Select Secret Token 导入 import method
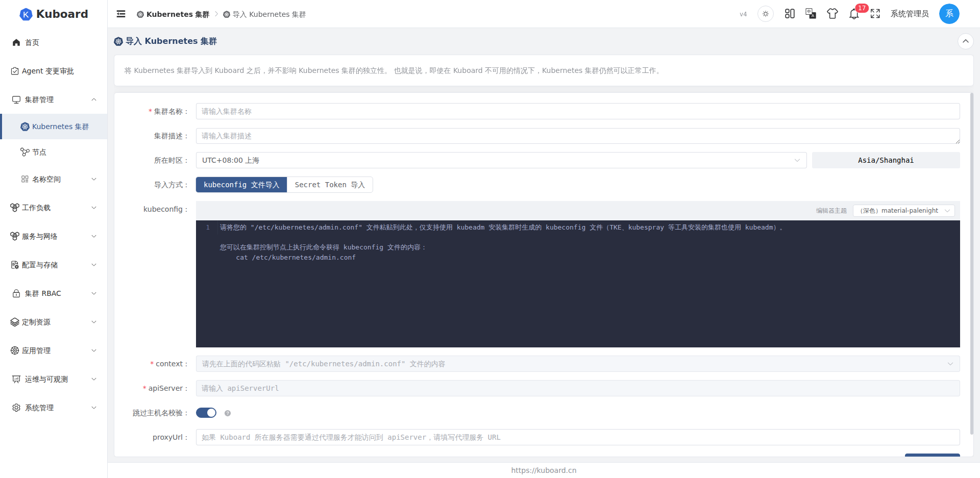Screen dimensions: 980x478 tap(330, 185)
